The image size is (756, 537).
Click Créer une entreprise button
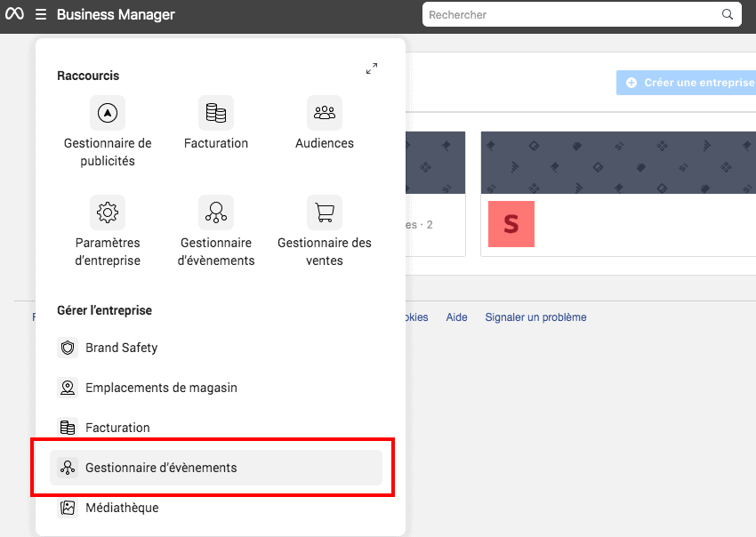[x=686, y=83]
